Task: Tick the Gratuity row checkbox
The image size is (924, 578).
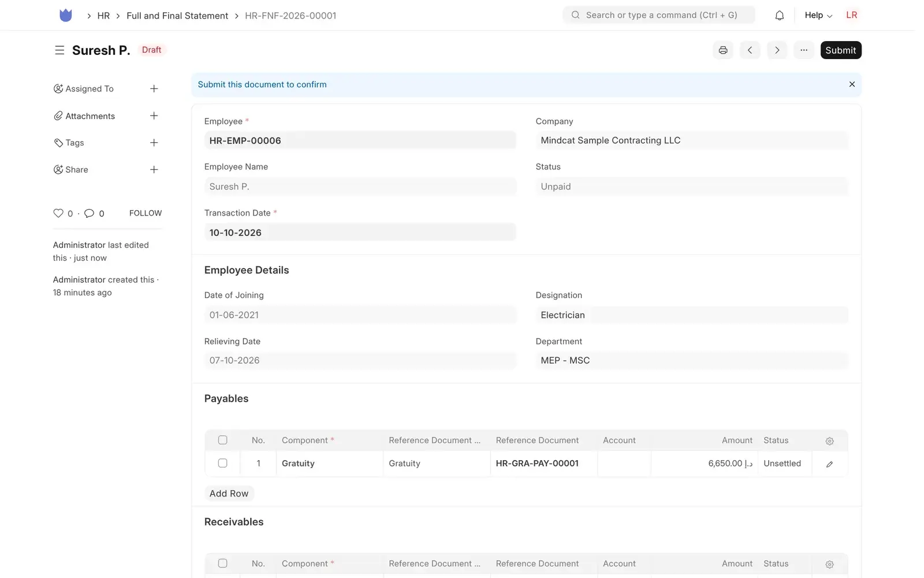Action: point(222,463)
